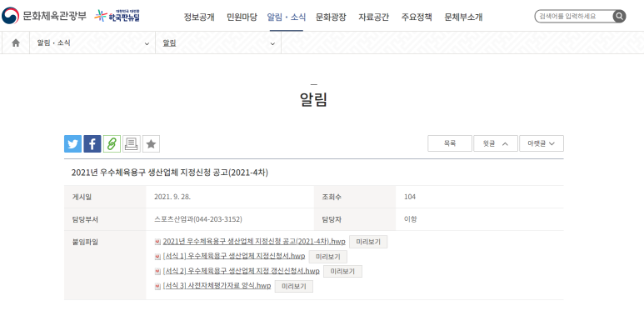Expand the 알림・소식 breadcrumb dropdown
The width and height of the screenshot is (644, 311).
click(92, 43)
